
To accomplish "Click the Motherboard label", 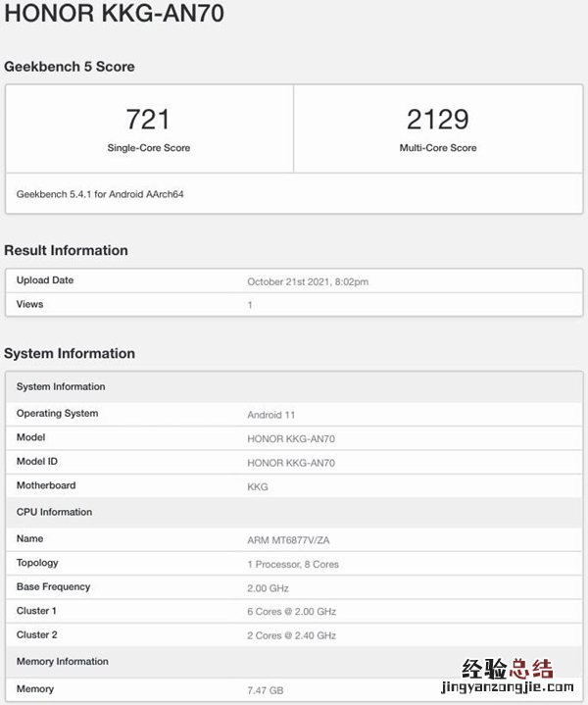I will [46, 485].
